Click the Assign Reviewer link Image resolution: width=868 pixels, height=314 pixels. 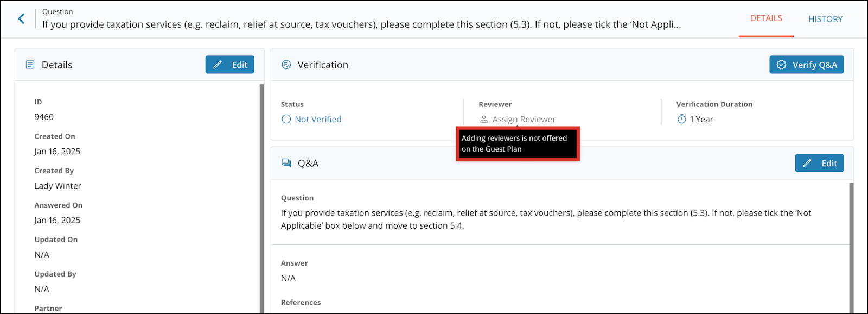pos(524,119)
